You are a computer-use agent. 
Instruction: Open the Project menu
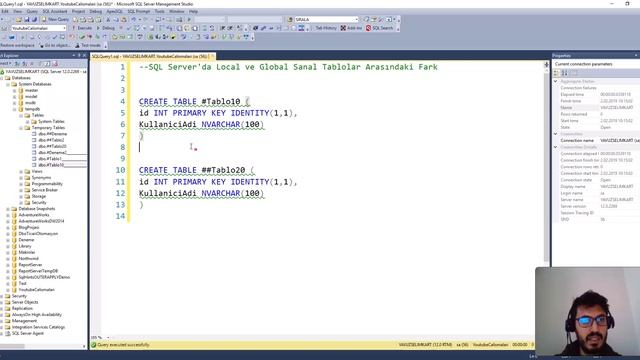coord(78,11)
